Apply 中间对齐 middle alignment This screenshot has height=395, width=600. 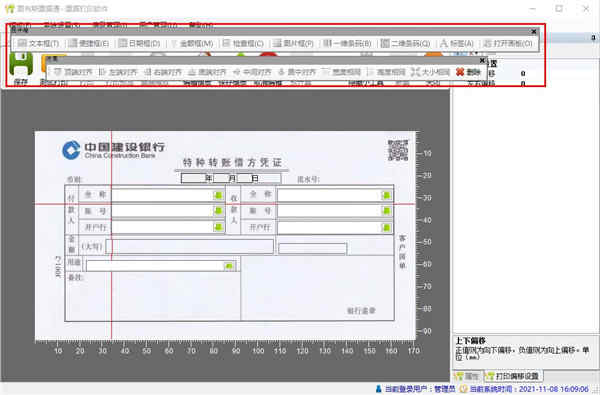pos(252,72)
